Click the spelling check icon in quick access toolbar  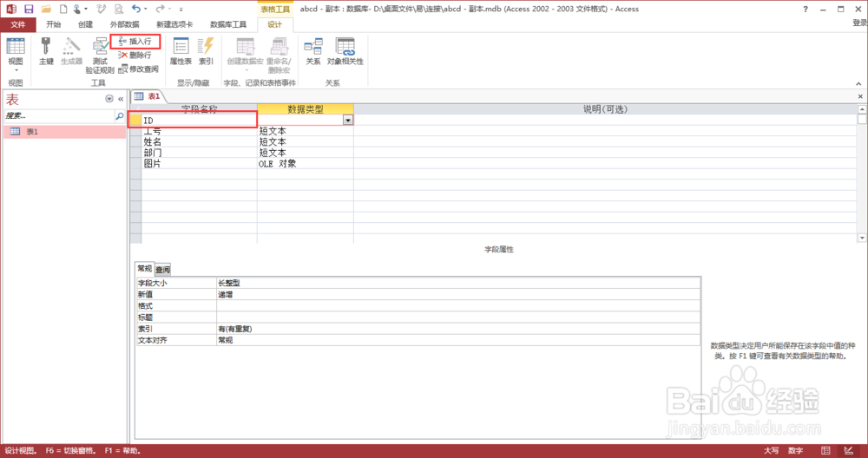click(101, 9)
